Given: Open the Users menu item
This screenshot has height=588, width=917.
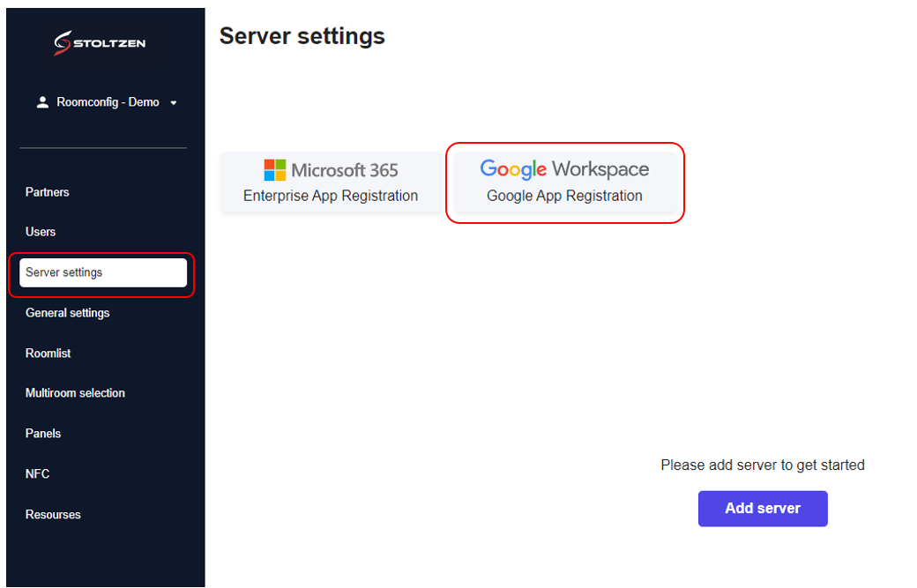Looking at the screenshot, I should [41, 232].
